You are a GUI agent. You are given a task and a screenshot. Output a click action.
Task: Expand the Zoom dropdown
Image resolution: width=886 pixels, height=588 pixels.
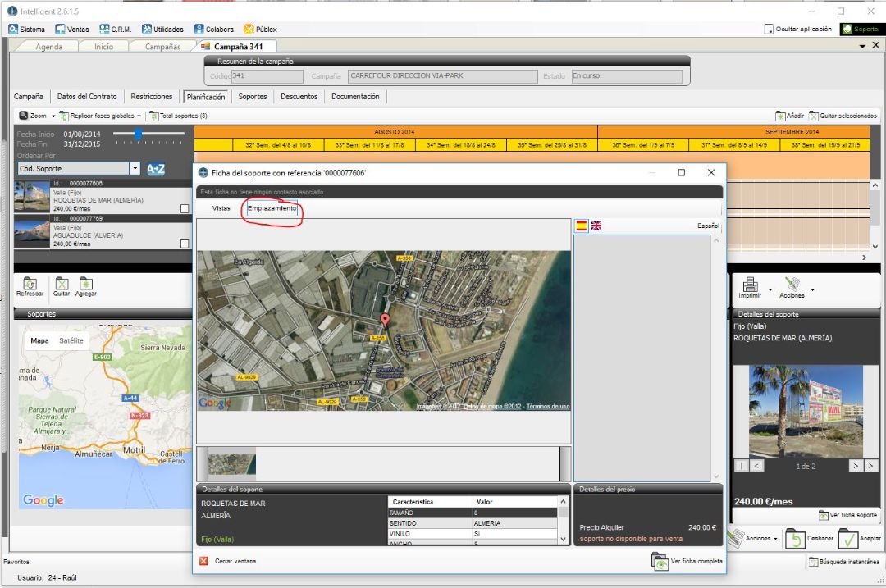click(x=54, y=116)
